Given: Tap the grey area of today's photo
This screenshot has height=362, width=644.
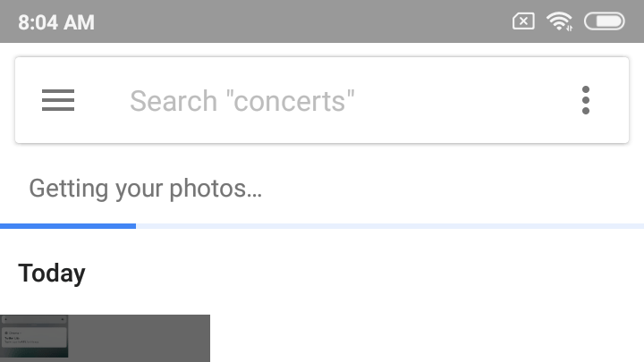Looking at the screenshot, I should [x=139, y=338].
